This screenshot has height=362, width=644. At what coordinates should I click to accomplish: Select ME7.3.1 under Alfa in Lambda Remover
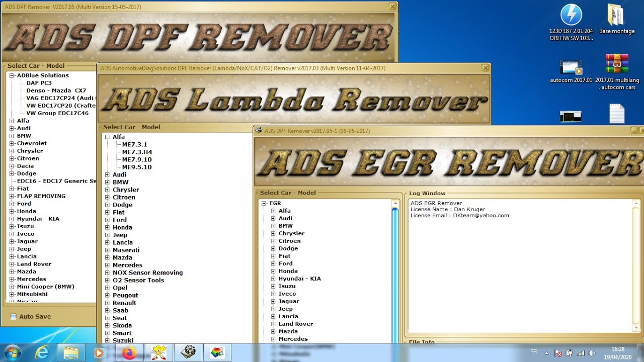(135, 144)
